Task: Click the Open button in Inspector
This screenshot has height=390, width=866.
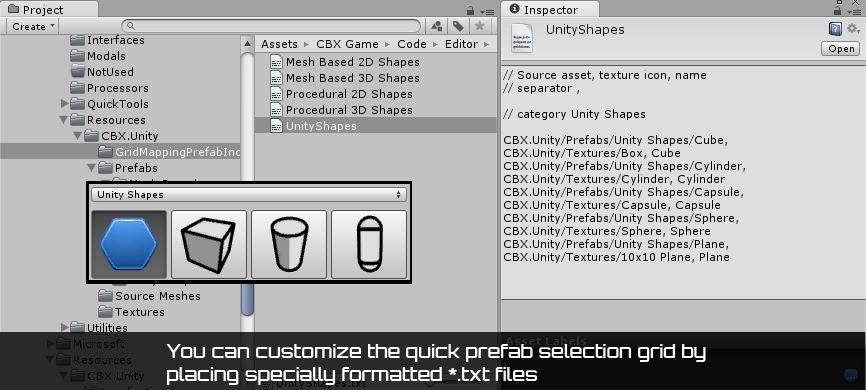Action: pos(841,49)
